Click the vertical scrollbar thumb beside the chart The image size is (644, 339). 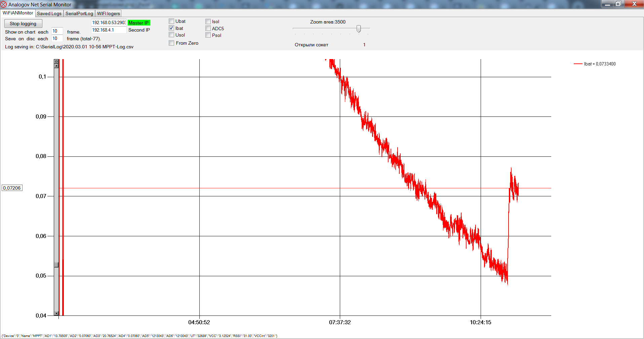tap(56, 265)
